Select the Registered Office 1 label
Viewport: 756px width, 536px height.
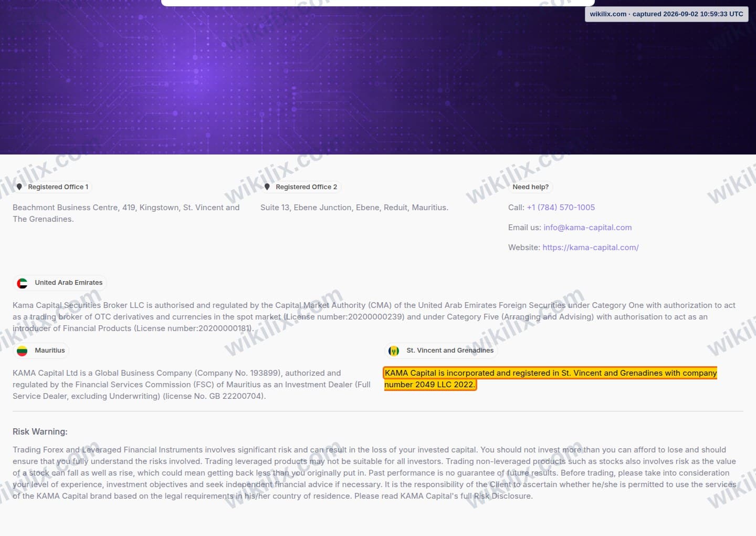pyautogui.click(x=58, y=187)
